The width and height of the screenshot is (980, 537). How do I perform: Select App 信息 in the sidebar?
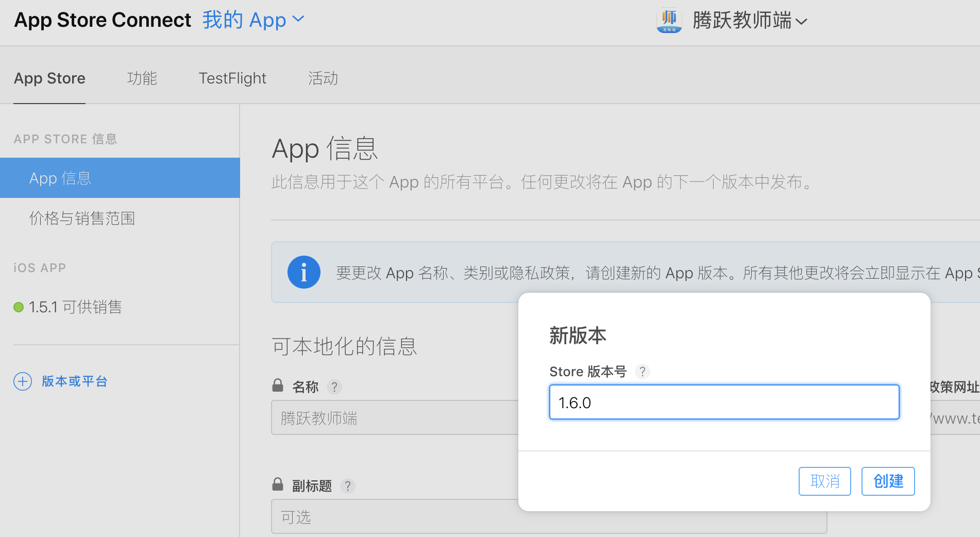[120, 178]
